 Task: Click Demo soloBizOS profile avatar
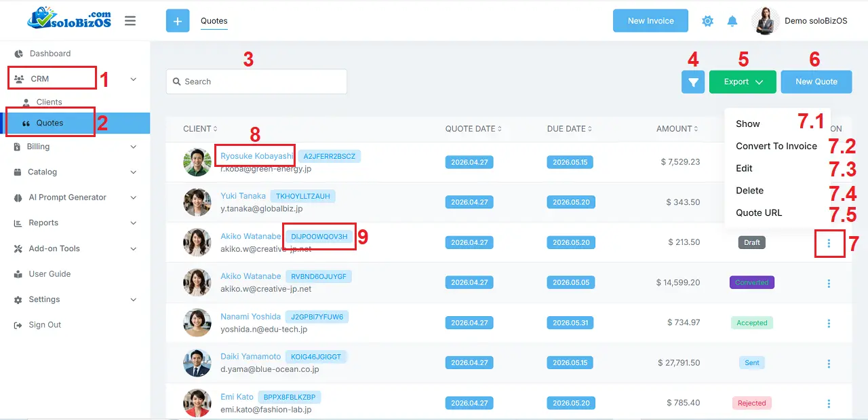point(766,21)
